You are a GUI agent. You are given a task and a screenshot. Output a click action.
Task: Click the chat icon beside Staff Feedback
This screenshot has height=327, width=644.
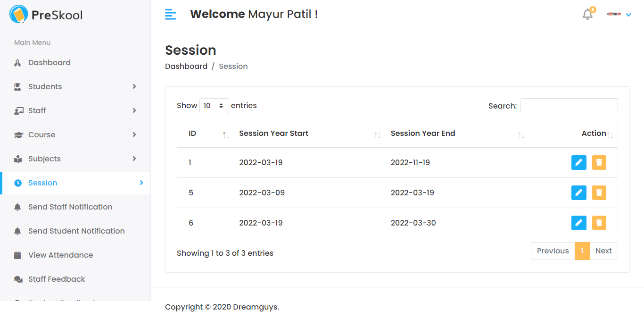tap(17, 279)
